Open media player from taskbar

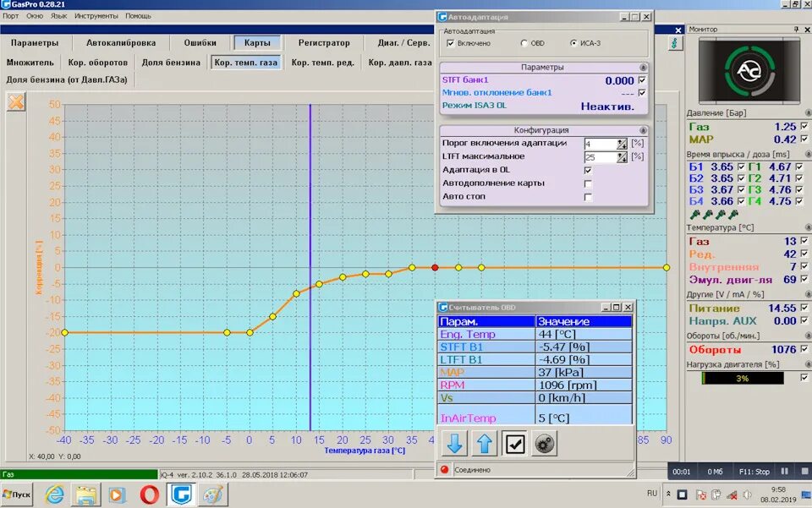(x=117, y=495)
